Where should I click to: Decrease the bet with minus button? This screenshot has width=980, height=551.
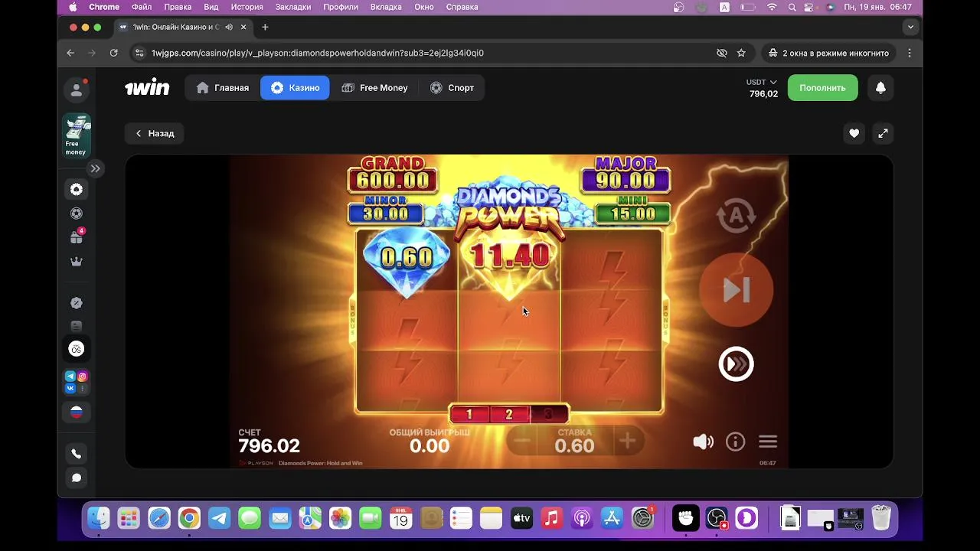click(521, 441)
